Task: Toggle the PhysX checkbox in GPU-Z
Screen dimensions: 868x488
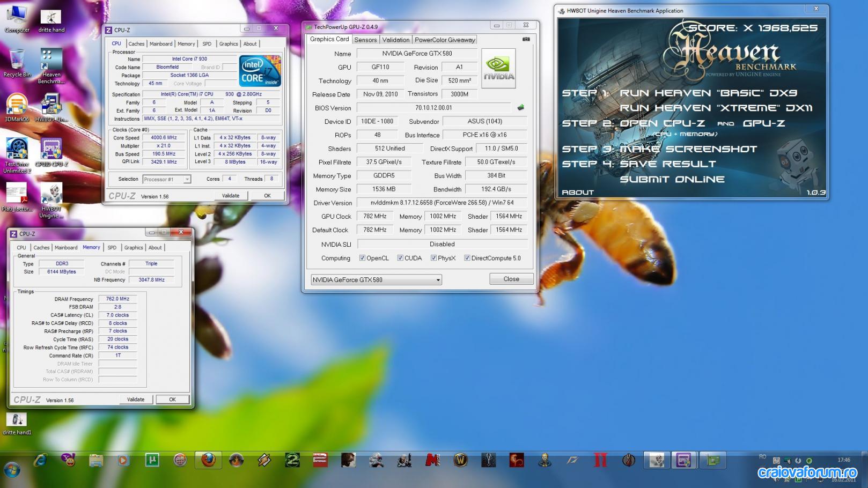Action: [433, 258]
